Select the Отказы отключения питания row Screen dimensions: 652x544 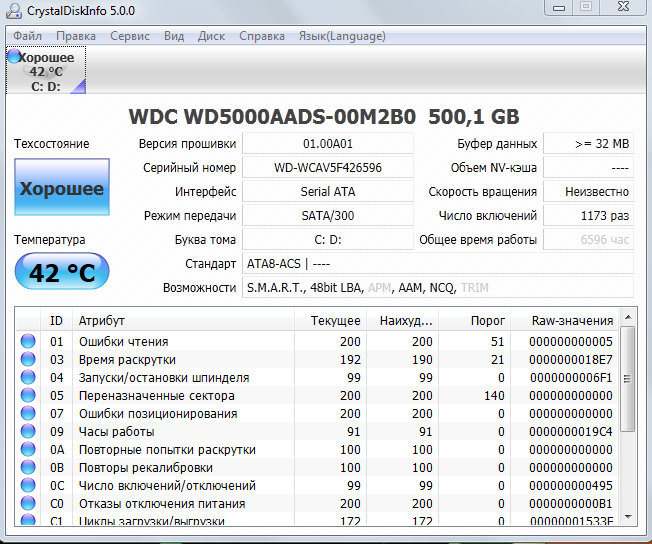point(317,503)
